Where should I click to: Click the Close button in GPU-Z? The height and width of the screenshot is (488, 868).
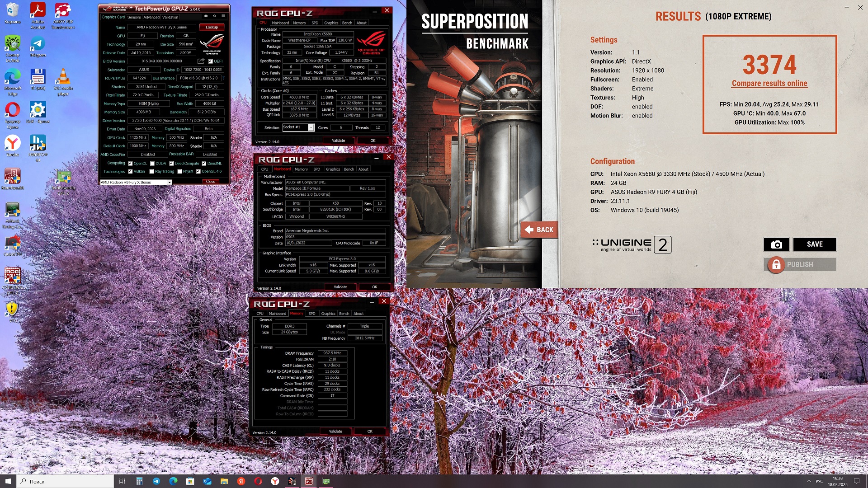tap(211, 182)
